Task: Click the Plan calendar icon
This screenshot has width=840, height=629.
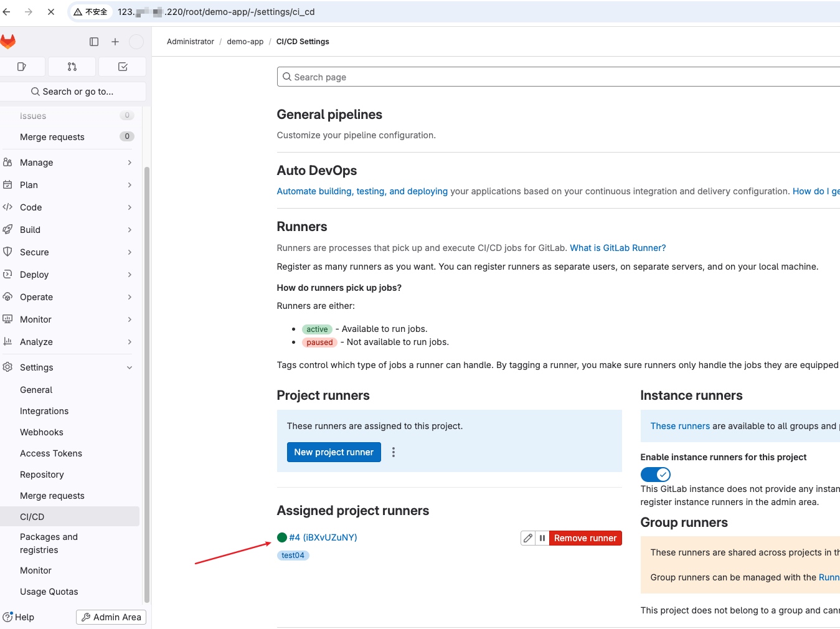Action: (7, 185)
